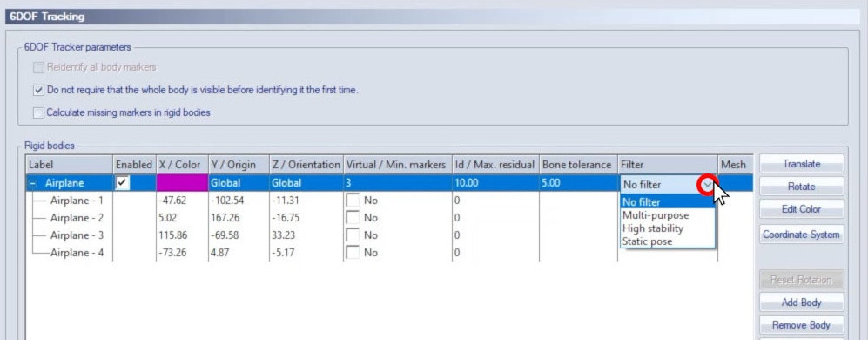Toggle 'Do not require whole body visible' checkbox

coord(38,89)
